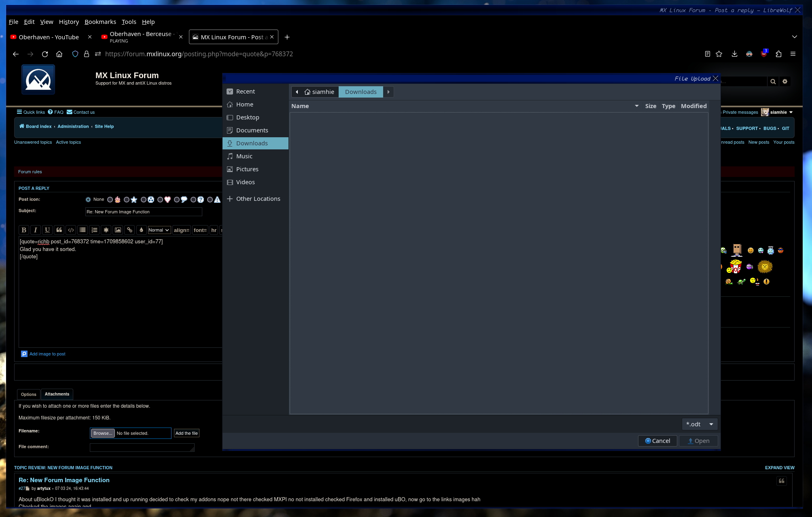Open the extensions puzzle-piece menu
The width and height of the screenshot is (812, 517).
pyautogui.click(x=778, y=54)
